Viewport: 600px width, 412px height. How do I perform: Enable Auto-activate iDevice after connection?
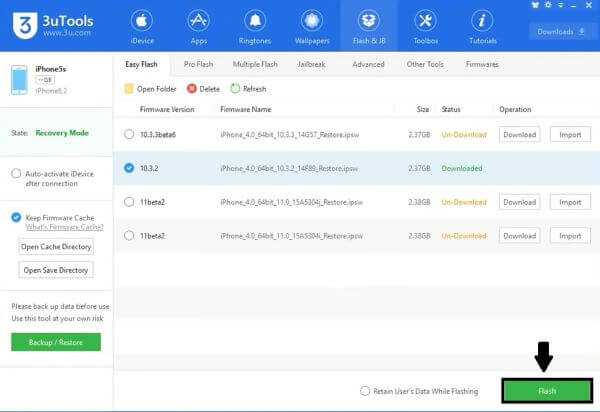[16, 174]
